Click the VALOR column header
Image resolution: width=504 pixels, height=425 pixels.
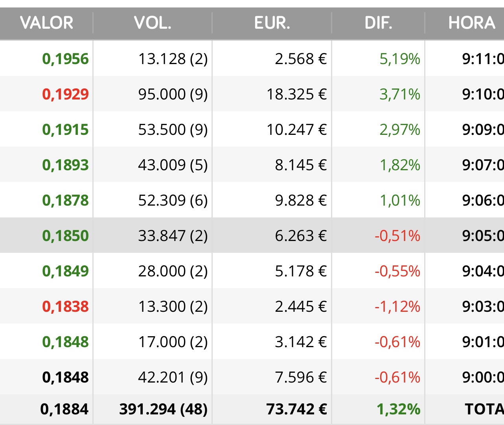tap(46, 23)
